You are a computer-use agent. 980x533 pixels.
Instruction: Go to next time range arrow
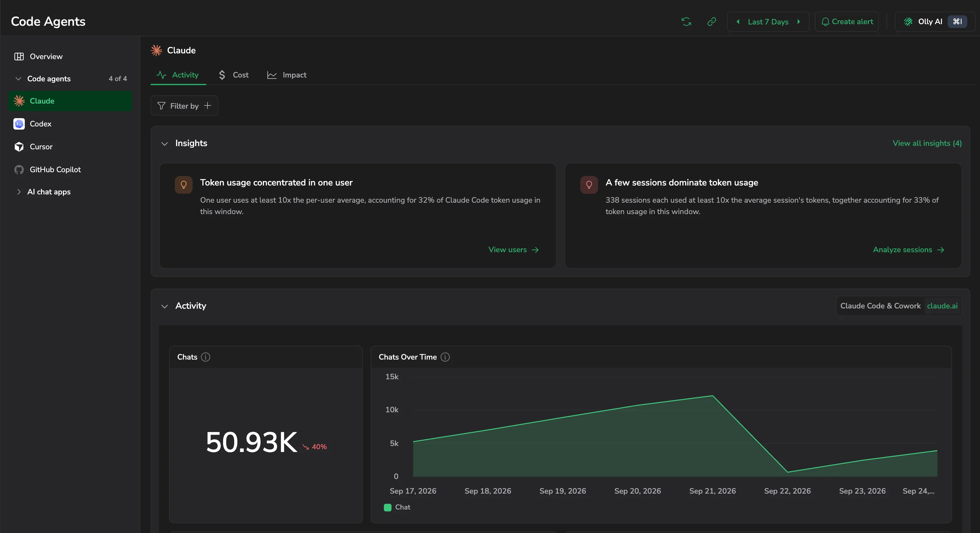(x=799, y=22)
